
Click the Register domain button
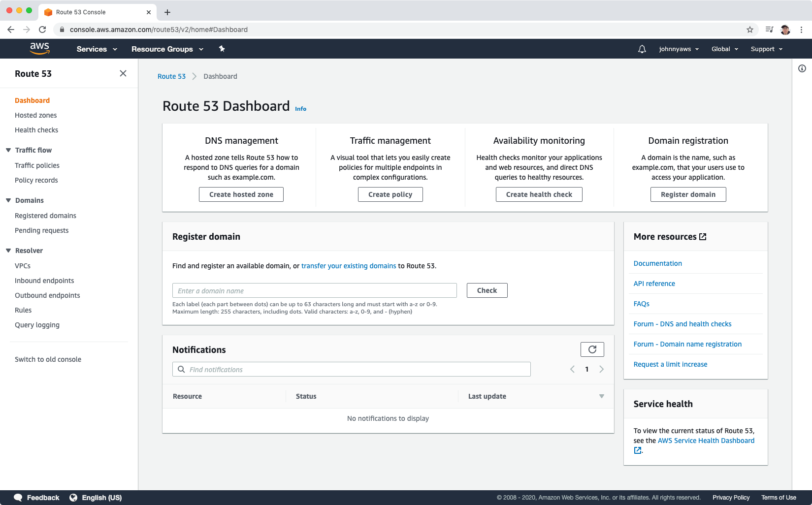(688, 194)
